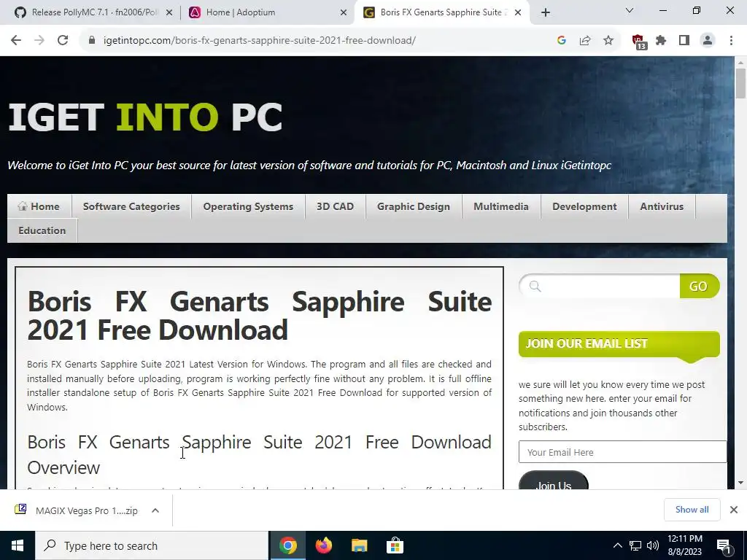Open the Operating Systems menu
747x560 pixels.
[x=248, y=206]
